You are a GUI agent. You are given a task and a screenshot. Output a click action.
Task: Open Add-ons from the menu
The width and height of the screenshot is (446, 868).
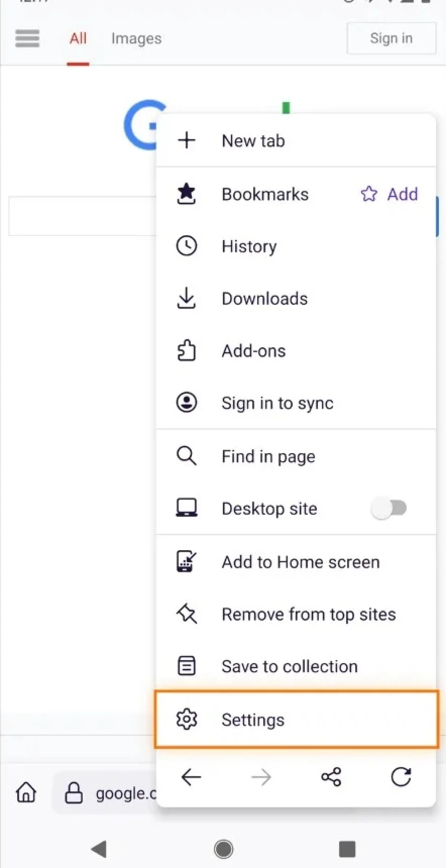[x=296, y=351]
